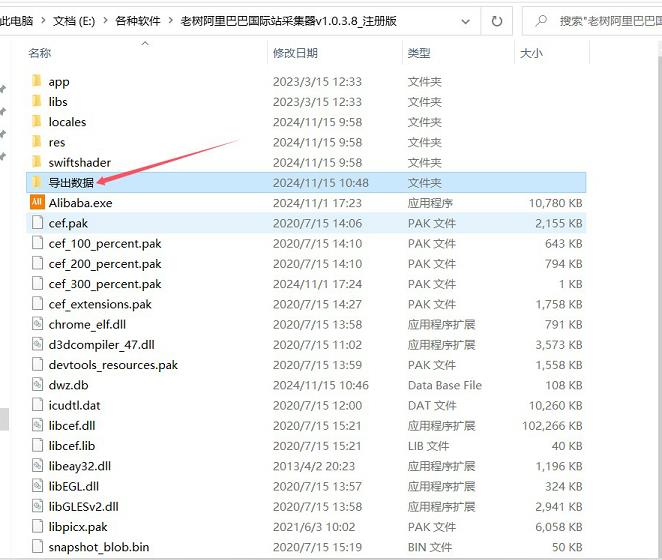Click the libEGL.dll file icon
The height and width of the screenshot is (560, 662).
point(38,486)
